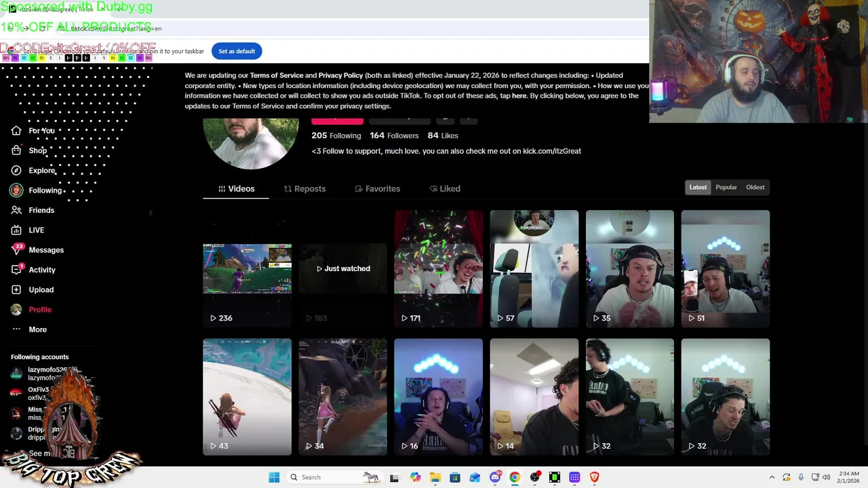Open Windows Start menu
Viewport: 868px width, 488px height.
[274, 477]
